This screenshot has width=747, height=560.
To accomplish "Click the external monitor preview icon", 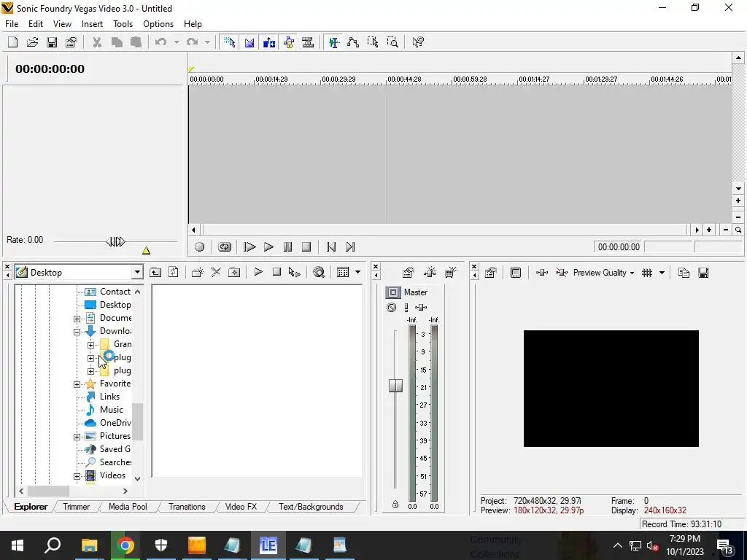I will click(x=516, y=273).
